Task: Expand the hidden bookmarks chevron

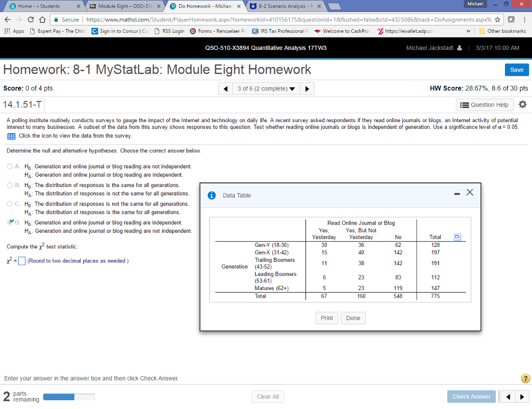Action: coord(468,31)
